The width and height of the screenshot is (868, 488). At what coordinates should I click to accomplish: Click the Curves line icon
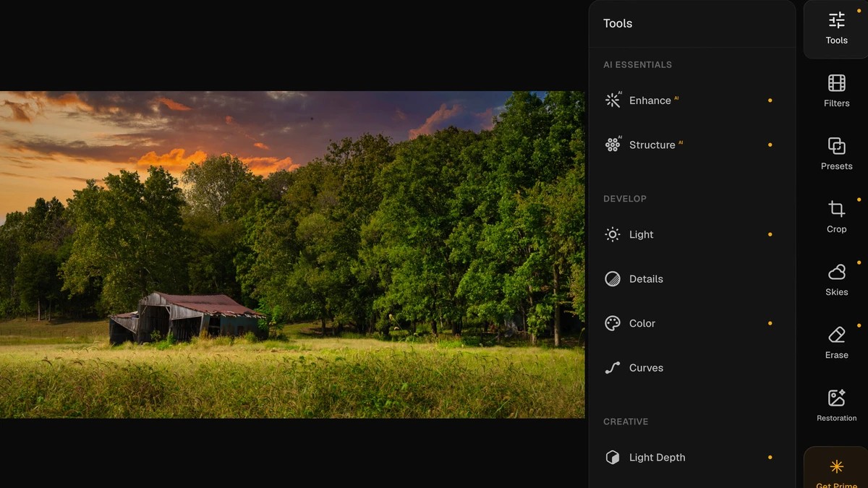pos(613,368)
